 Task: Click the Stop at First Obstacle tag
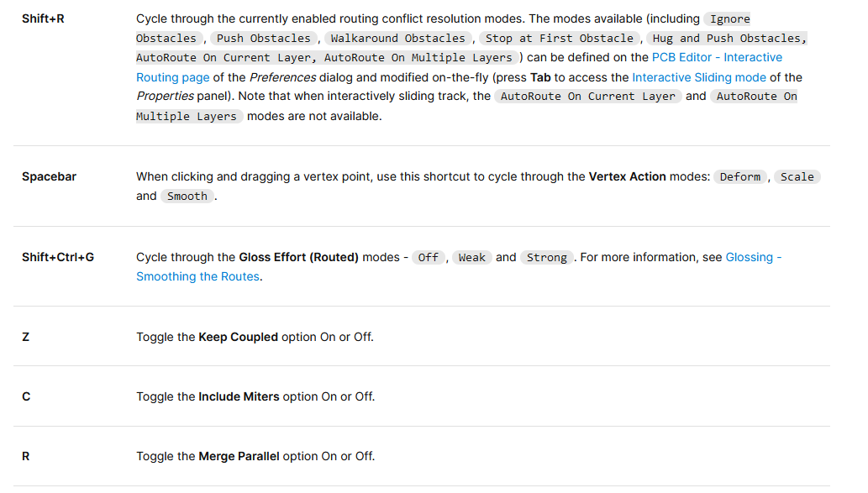(x=560, y=38)
